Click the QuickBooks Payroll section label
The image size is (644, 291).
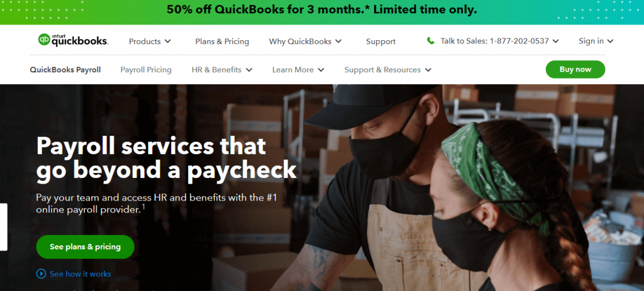click(x=65, y=70)
